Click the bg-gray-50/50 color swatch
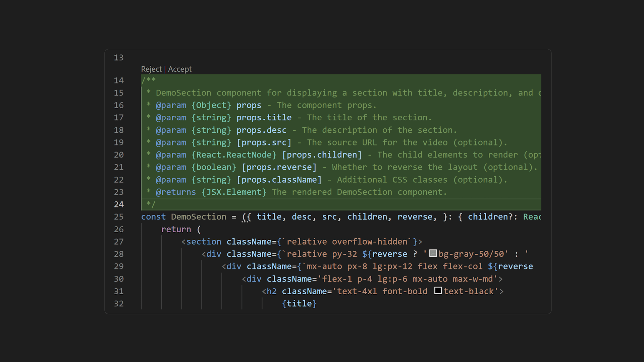Screen dimensions: 644x362 click(x=433, y=253)
